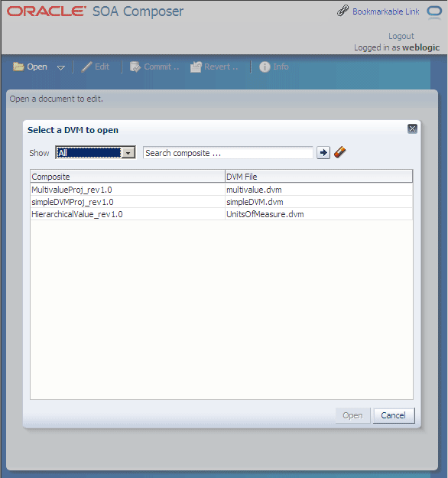The height and width of the screenshot is (478, 448).
Task: Open the Bookmarkable Link hyperlink
Action: (x=386, y=11)
